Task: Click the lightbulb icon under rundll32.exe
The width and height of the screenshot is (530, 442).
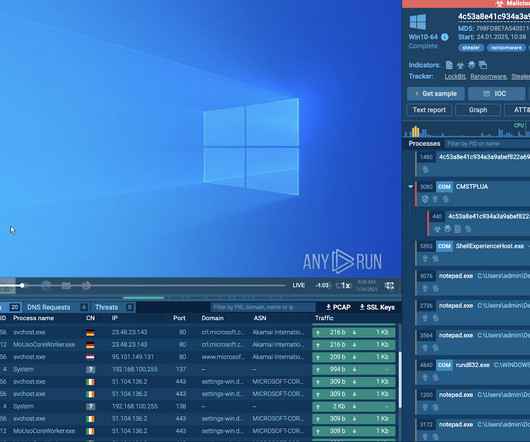Action: coord(425,378)
